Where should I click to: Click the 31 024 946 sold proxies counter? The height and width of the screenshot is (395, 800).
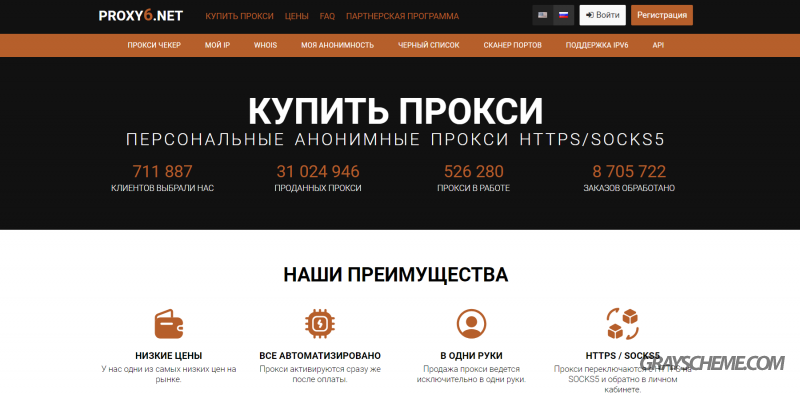coord(318,171)
